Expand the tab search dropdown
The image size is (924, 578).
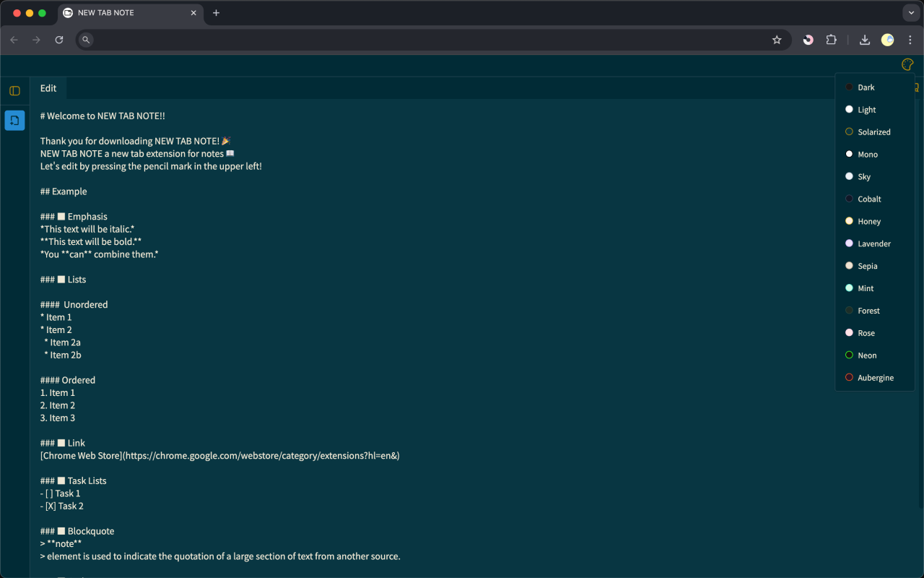910,13
